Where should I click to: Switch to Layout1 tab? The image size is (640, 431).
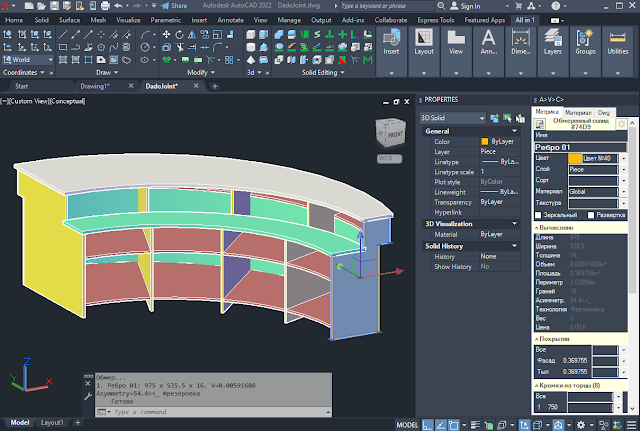point(52,423)
